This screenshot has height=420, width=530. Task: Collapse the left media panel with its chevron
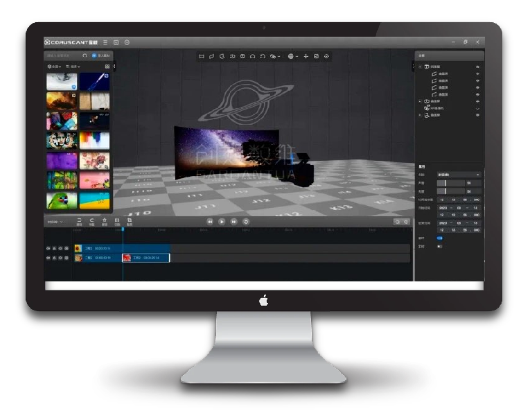[x=114, y=67]
